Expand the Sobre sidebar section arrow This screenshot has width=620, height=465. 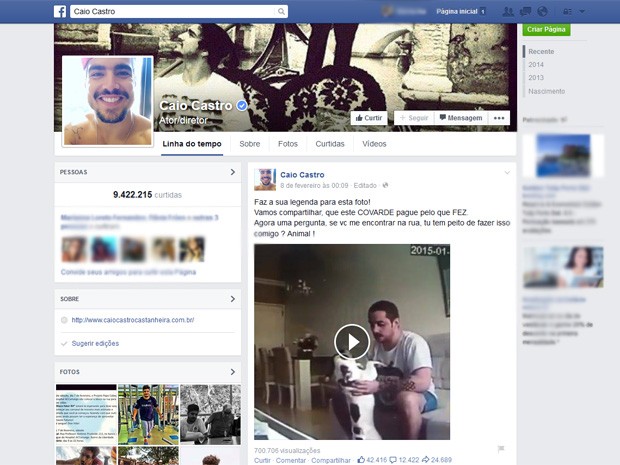click(x=232, y=298)
